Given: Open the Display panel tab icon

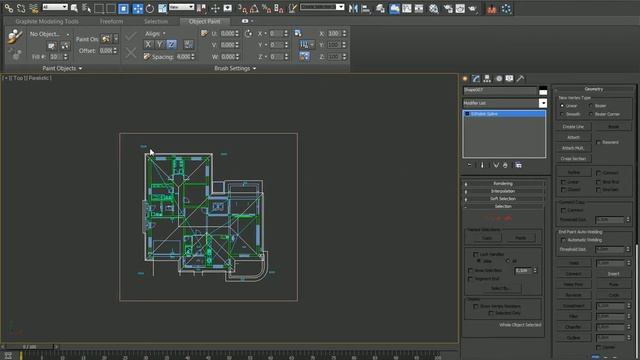Looking at the screenshot, I should (509, 78).
